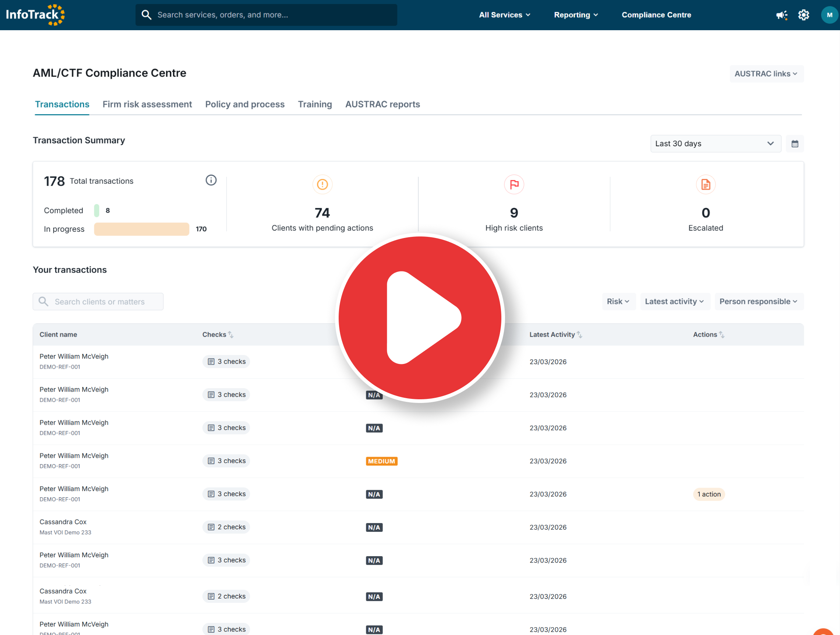Click the announcements megaphone icon

[781, 15]
